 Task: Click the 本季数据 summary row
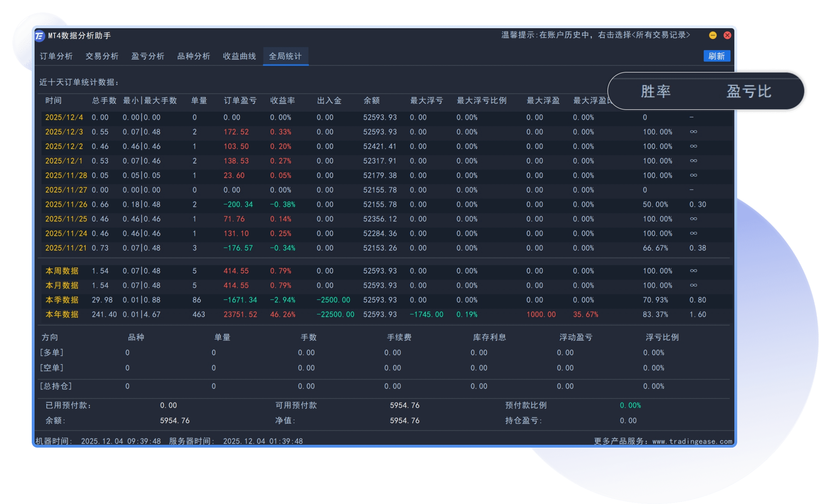[x=62, y=300]
